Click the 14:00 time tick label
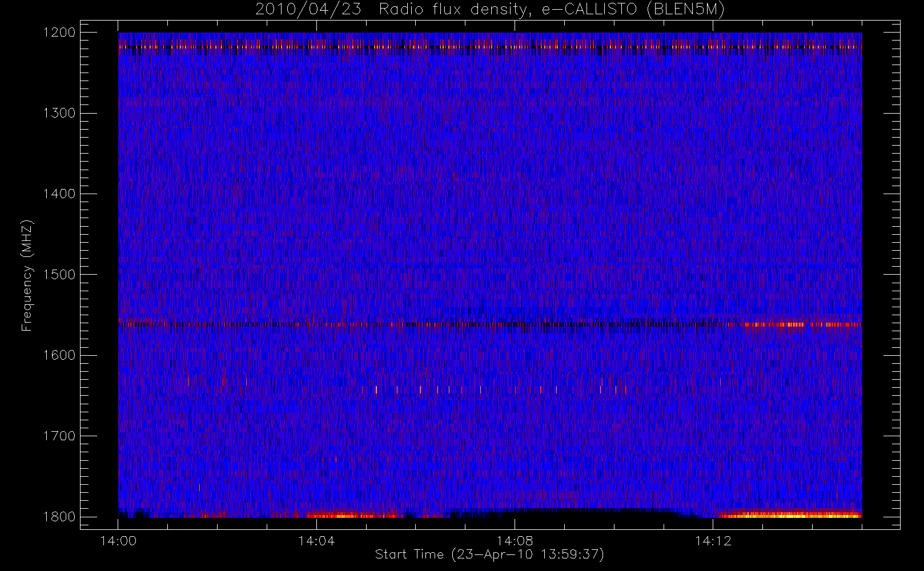 coord(118,541)
